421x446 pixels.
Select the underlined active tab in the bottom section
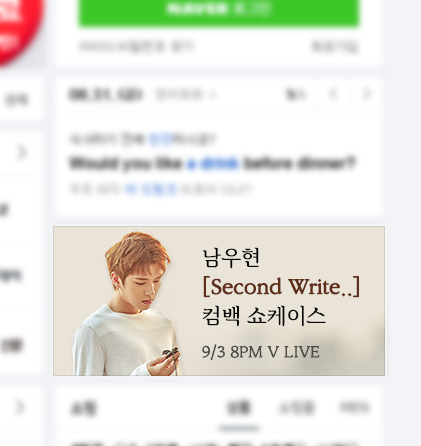pyautogui.click(x=238, y=408)
